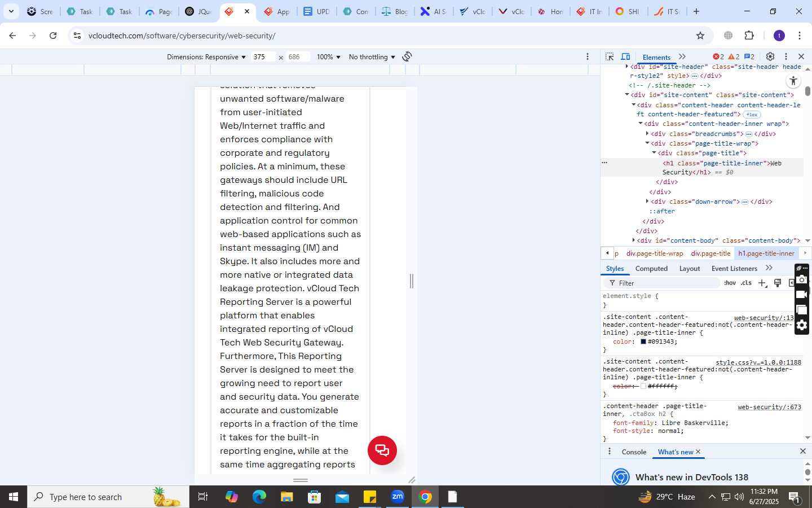Open the No throttling dropdown
This screenshot has height=508, width=812.
(x=372, y=57)
